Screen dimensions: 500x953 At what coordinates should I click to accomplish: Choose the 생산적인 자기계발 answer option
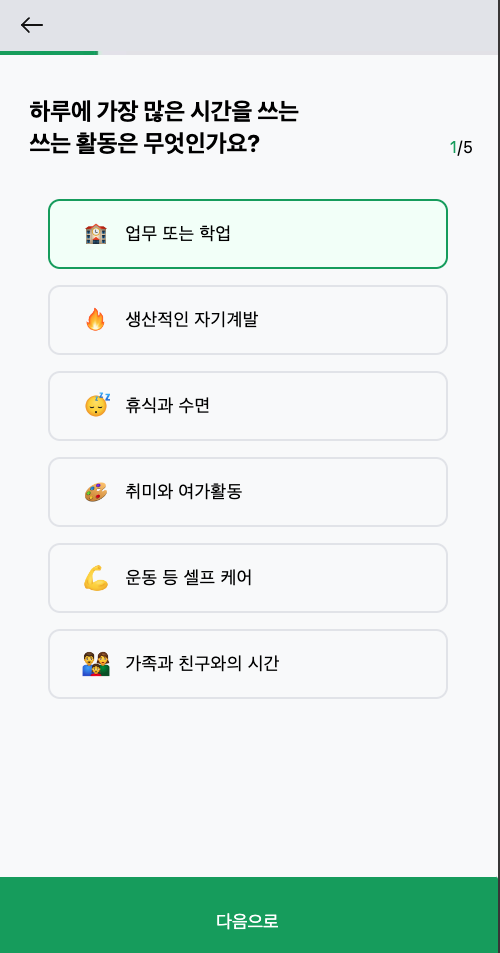(x=248, y=320)
